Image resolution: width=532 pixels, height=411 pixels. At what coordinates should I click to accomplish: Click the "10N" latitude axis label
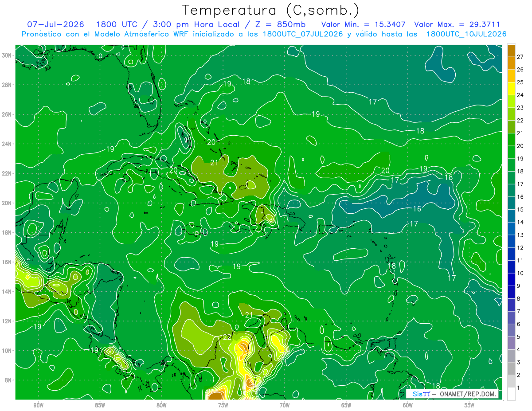(x=7, y=350)
